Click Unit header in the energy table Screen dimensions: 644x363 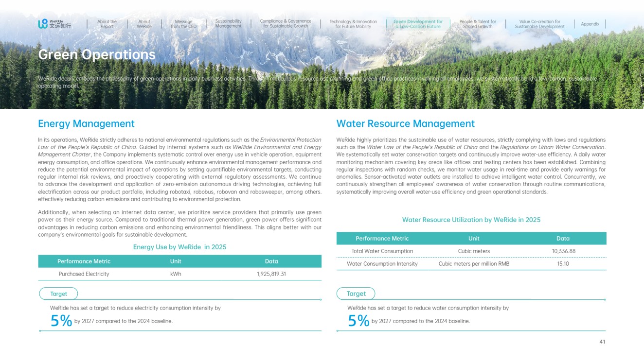click(176, 261)
